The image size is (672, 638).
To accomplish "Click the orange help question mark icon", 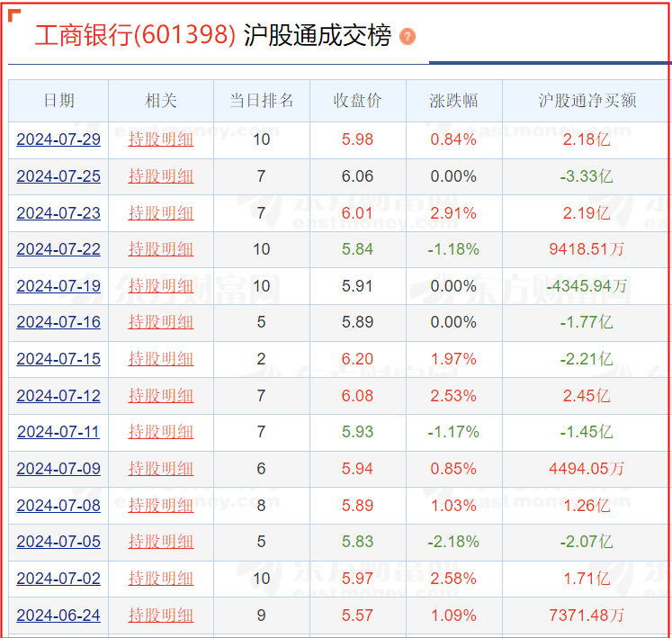I will click(408, 37).
